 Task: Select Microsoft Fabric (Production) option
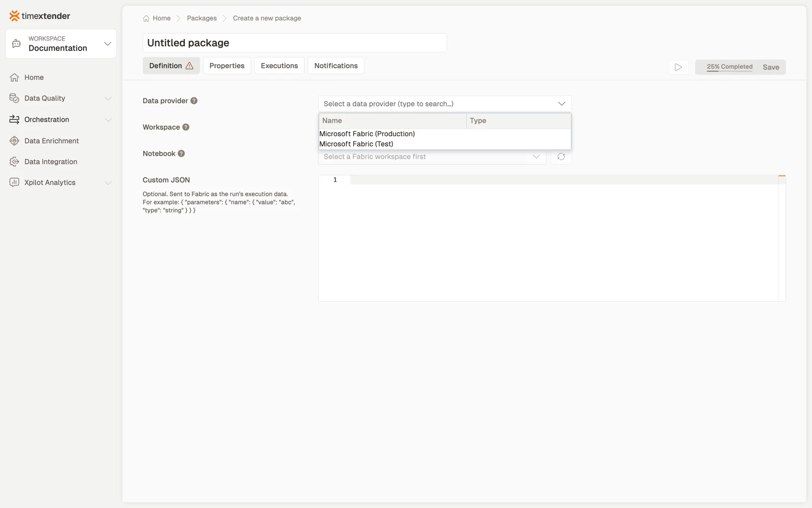tap(445, 134)
